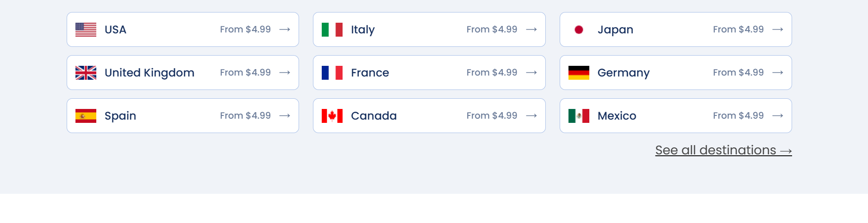
Task: Choose the Germany From $4.99 price
Action: [738, 72]
